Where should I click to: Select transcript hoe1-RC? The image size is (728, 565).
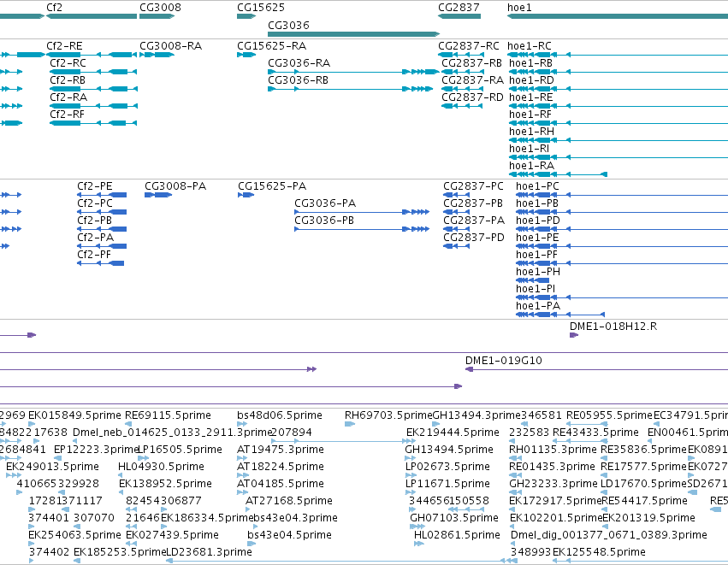click(530, 46)
